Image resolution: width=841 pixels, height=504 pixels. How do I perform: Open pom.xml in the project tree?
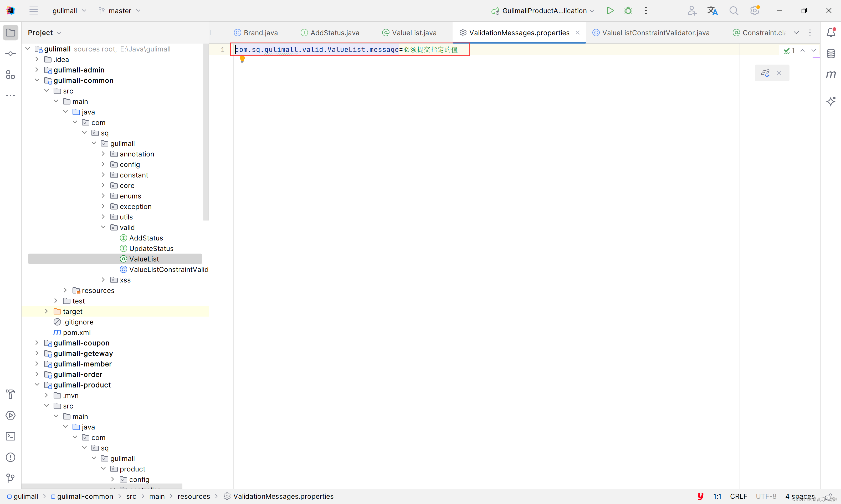tap(77, 333)
